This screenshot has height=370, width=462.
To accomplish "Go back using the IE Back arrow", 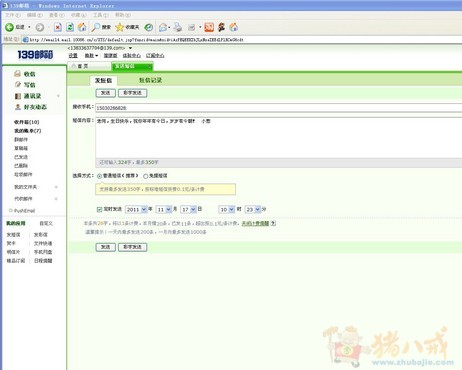I will (x=9, y=27).
